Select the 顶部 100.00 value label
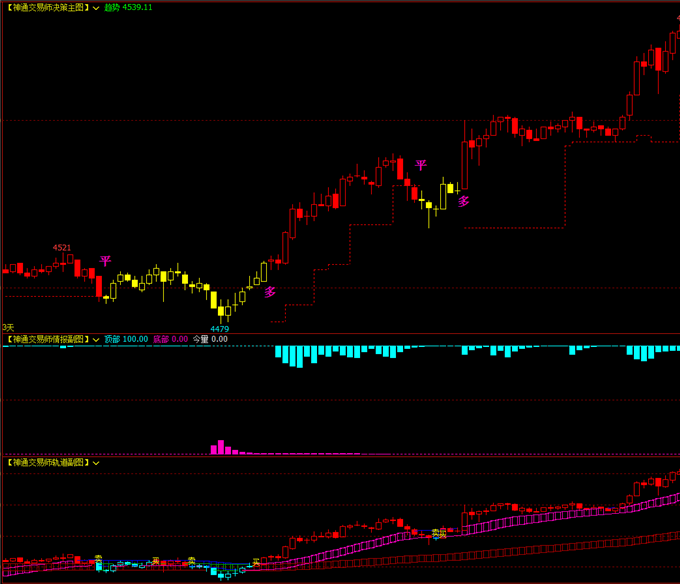The image size is (680, 584). 126,339
